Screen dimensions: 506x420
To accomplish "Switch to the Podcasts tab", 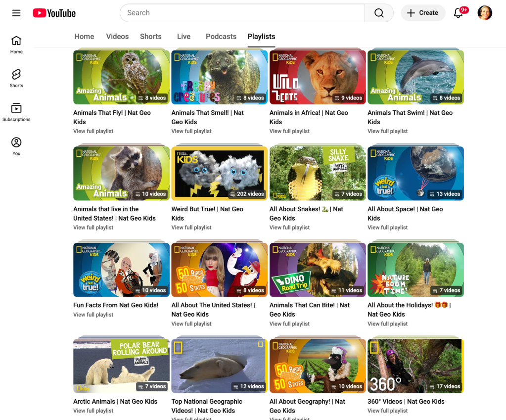I will pos(221,37).
